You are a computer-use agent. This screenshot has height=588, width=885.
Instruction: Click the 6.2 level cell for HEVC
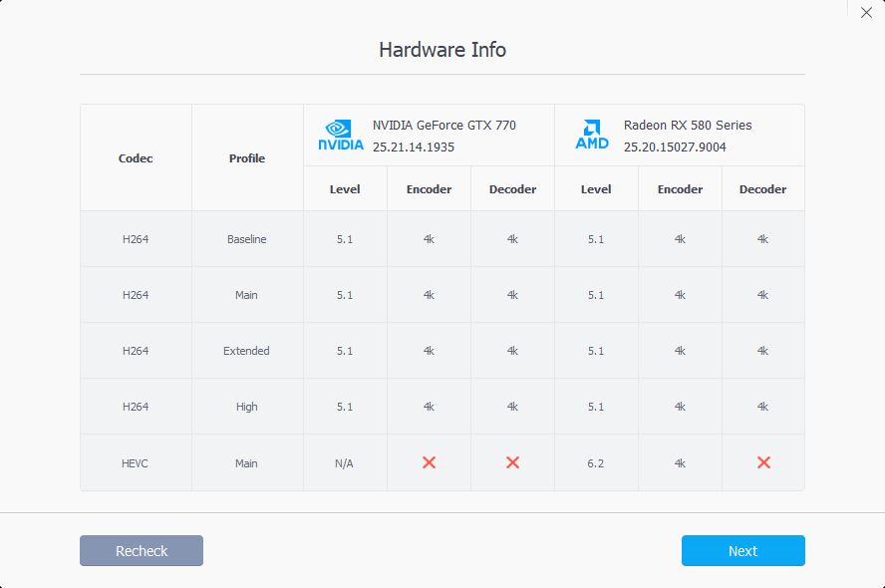[595, 463]
